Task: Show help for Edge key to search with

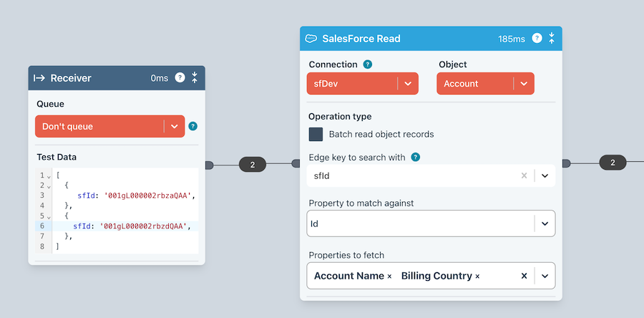Action: [416, 158]
